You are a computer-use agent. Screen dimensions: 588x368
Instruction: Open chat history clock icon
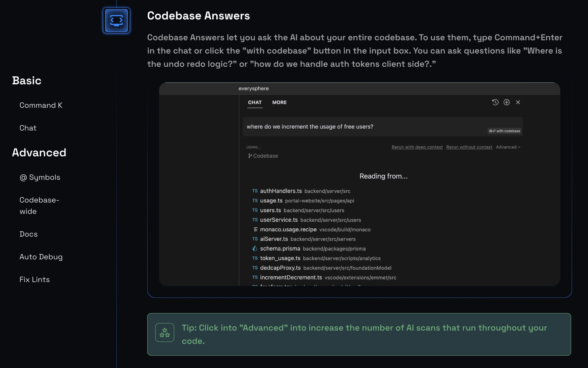tap(495, 102)
